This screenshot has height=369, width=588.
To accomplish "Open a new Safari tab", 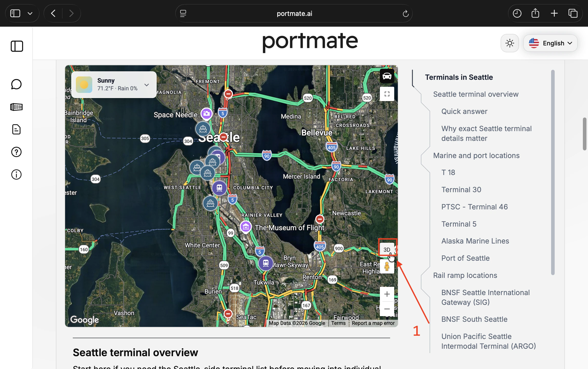I will [554, 13].
